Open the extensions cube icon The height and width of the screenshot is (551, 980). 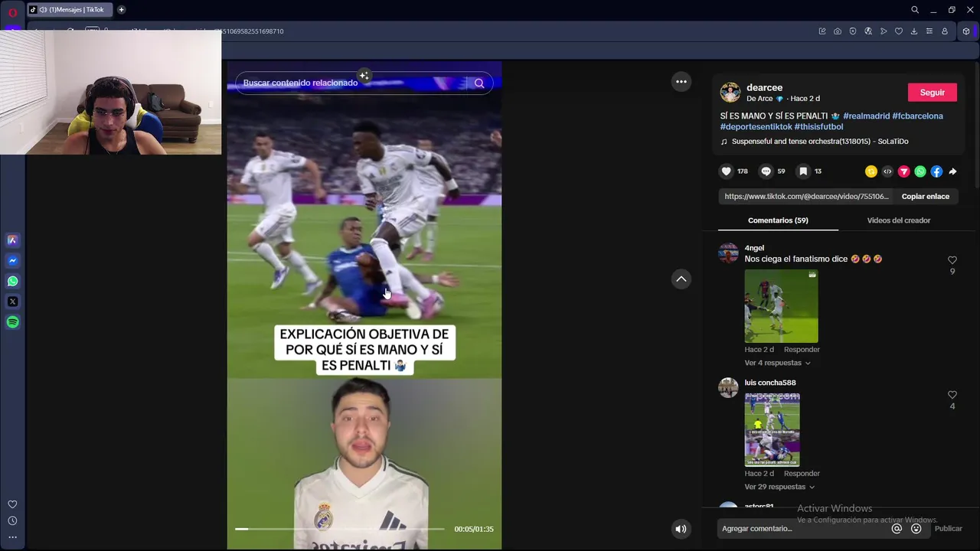(x=966, y=31)
